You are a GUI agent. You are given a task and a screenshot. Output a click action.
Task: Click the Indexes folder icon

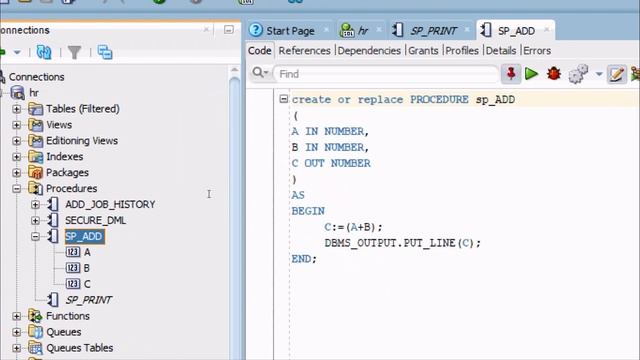coord(36,157)
